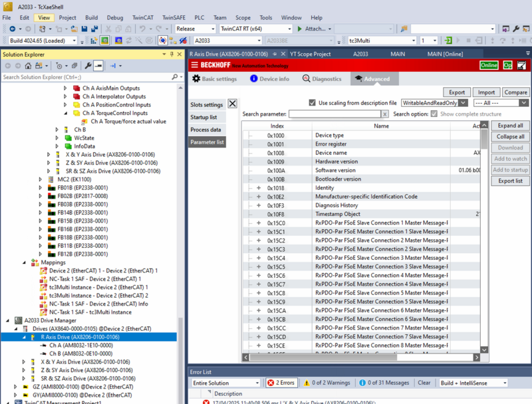This screenshot has width=532, height=404.
Task: Open Solution Explorer properties wrench icon
Action: pos(88,66)
